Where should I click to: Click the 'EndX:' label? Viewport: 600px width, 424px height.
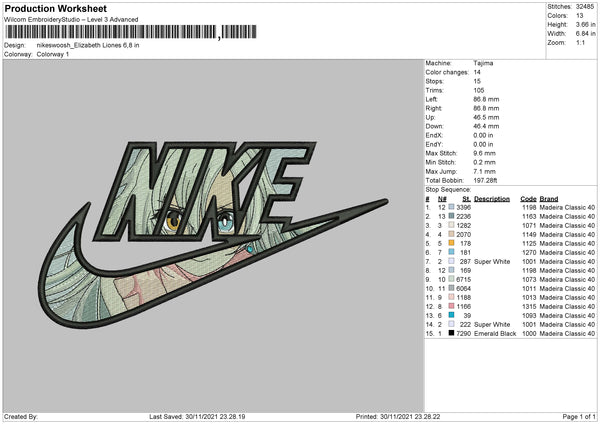pos(434,135)
